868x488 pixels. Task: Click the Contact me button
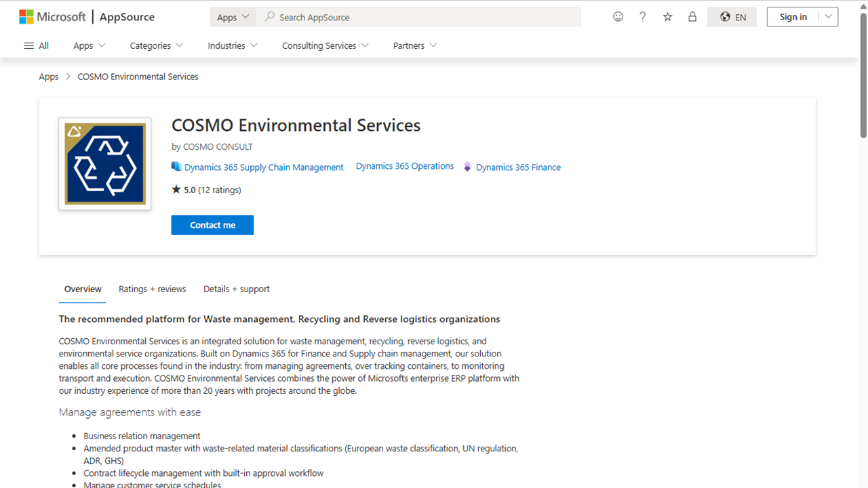(x=212, y=224)
